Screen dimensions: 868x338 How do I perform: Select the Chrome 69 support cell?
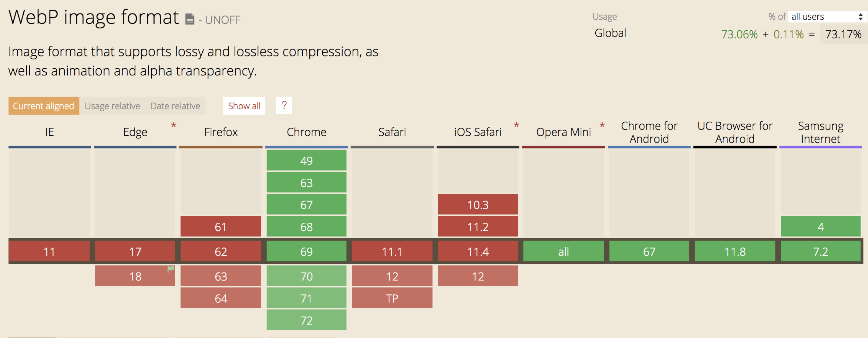[x=306, y=252]
